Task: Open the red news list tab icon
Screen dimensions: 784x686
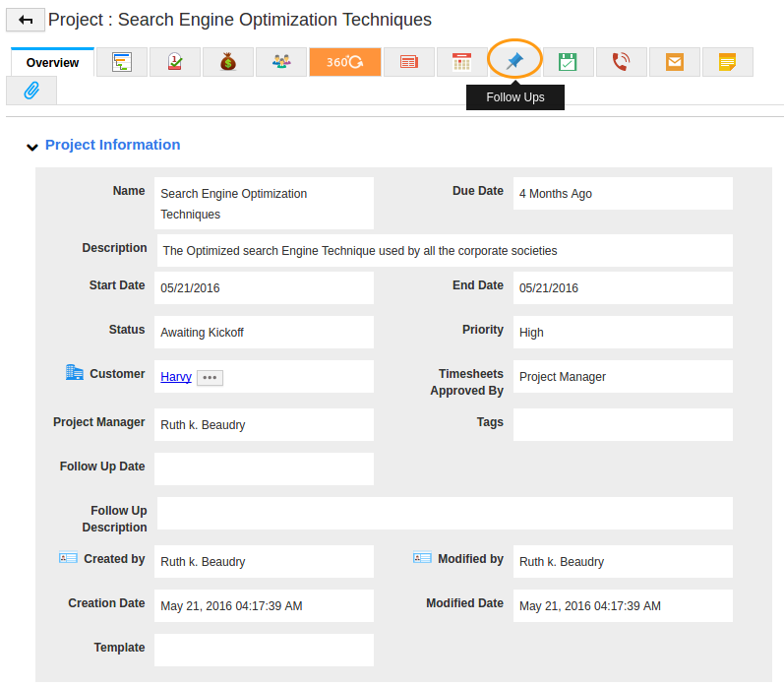Action: (409, 62)
